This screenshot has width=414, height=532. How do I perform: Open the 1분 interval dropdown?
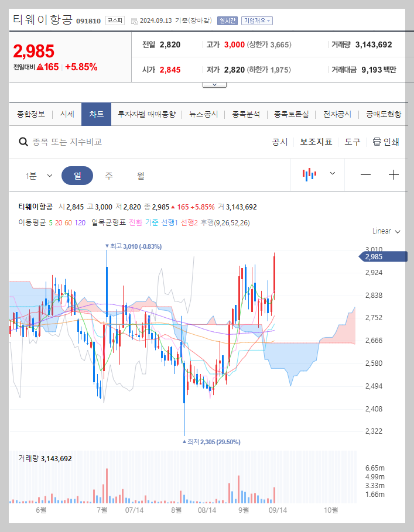(39, 176)
